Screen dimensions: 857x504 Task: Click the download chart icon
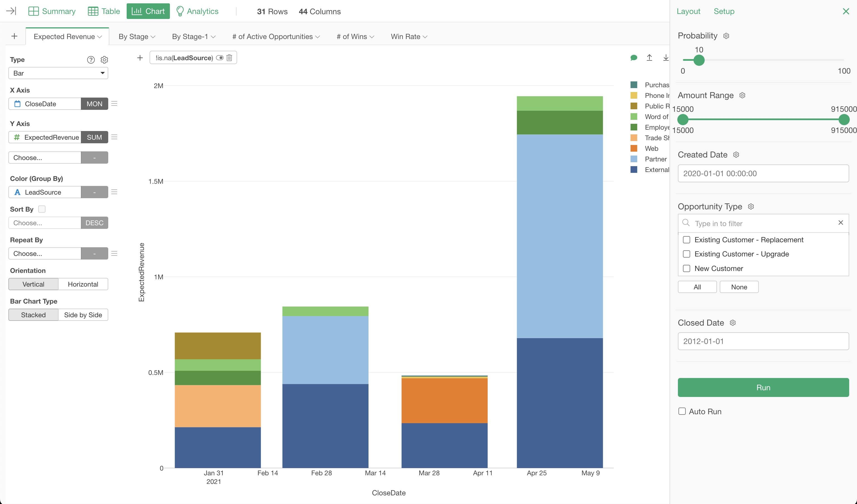coord(666,58)
